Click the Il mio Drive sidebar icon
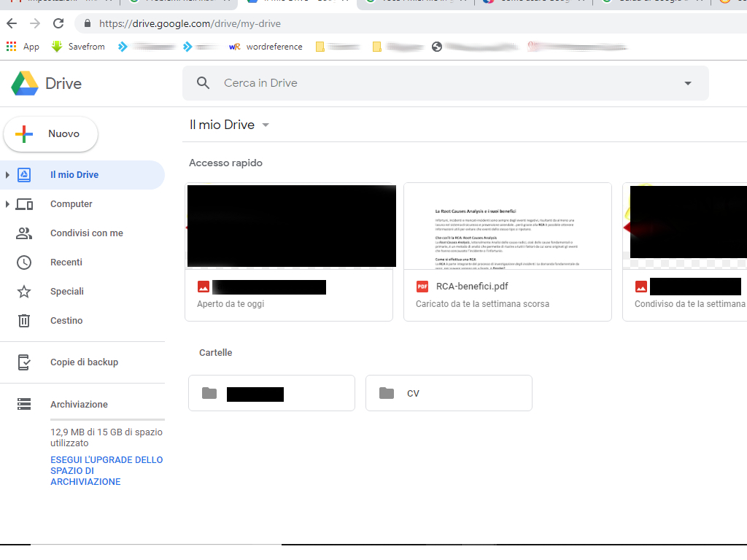This screenshot has width=747, height=560. point(24,175)
